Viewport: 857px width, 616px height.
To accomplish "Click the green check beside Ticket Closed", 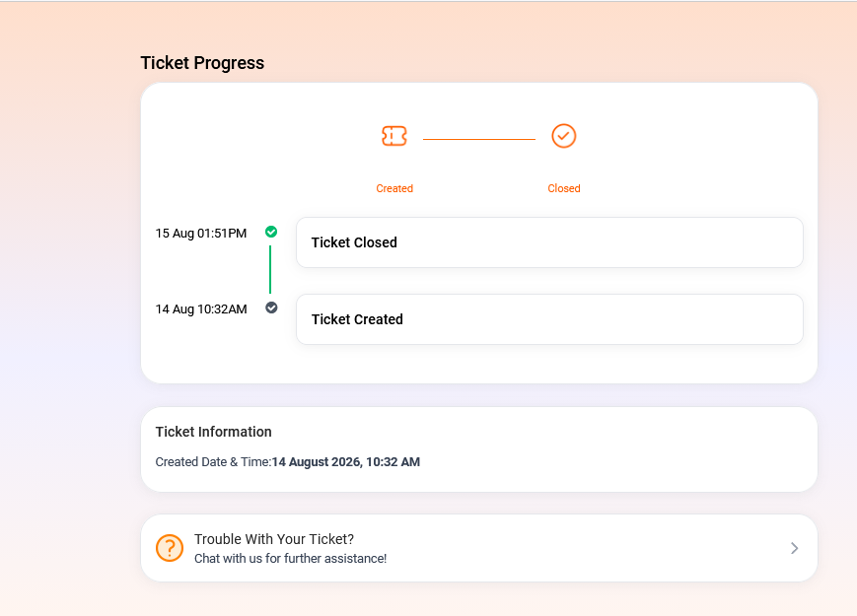I will pos(271,232).
